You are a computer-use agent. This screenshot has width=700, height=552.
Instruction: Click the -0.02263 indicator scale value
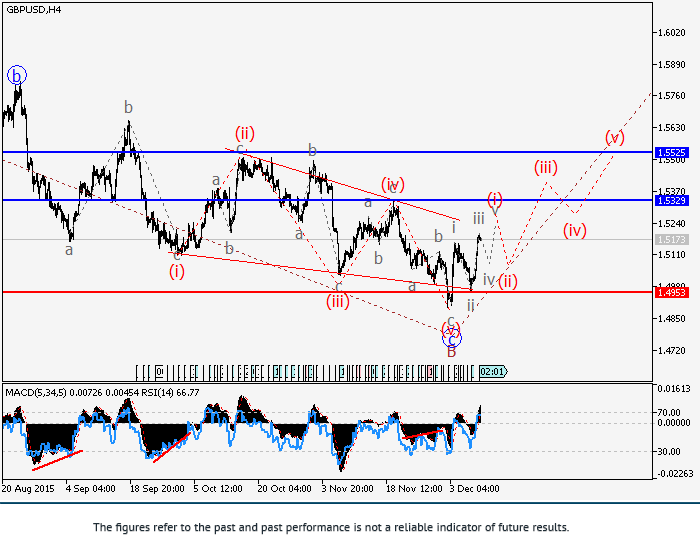675,473
